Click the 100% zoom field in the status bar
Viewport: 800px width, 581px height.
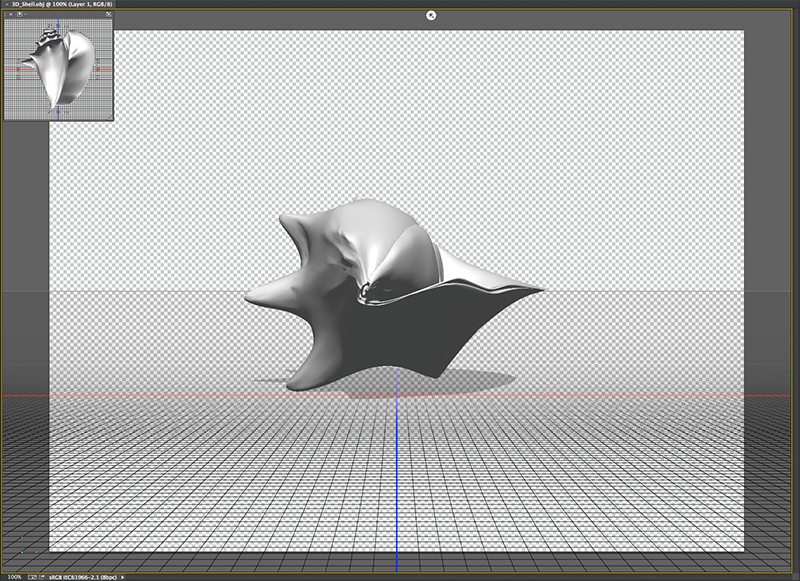point(14,576)
